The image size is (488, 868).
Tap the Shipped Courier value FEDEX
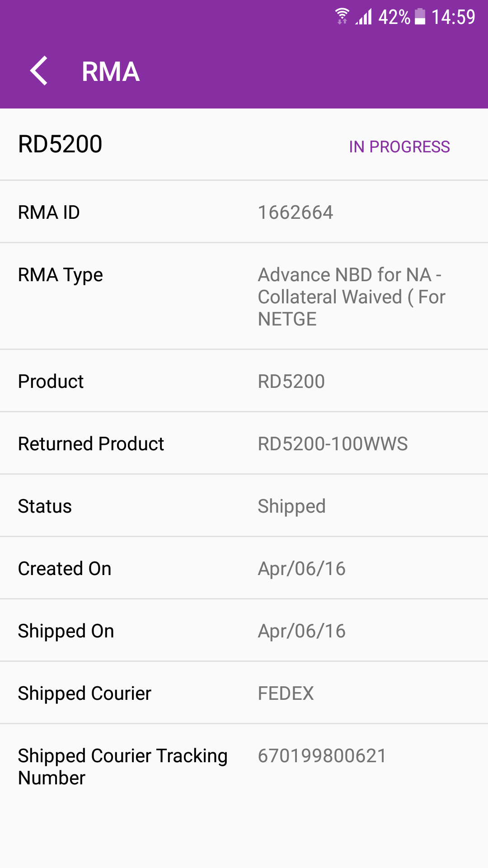[x=286, y=693]
